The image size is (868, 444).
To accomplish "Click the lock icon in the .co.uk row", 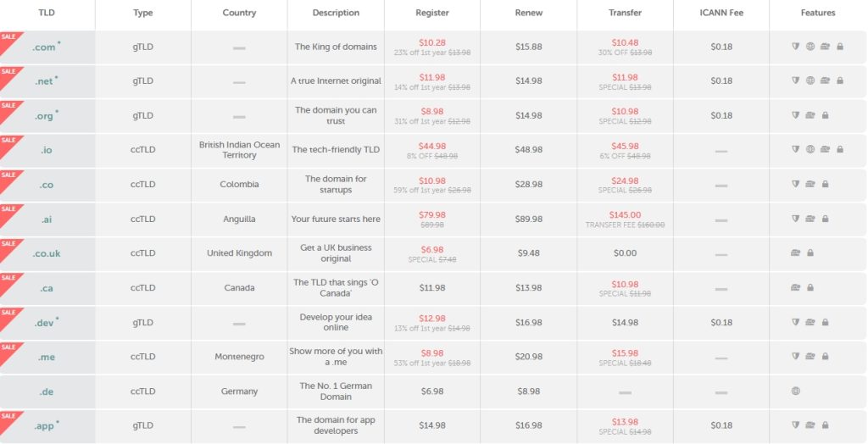I will (x=810, y=253).
